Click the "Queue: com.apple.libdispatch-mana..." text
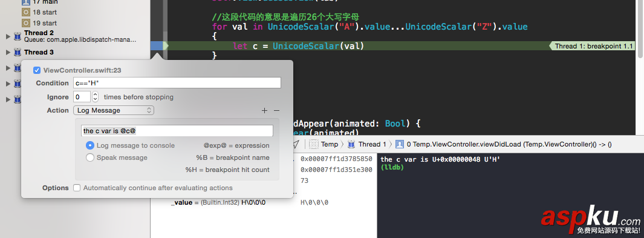644x238 pixels. click(80, 40)
